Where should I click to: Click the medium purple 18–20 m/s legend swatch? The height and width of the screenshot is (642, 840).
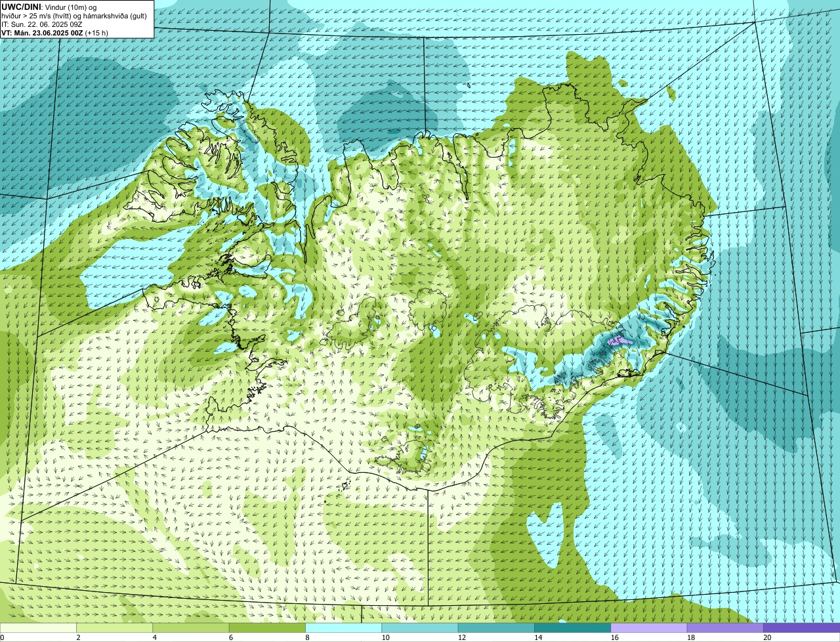pyautogui.click(x=725, y=628)
